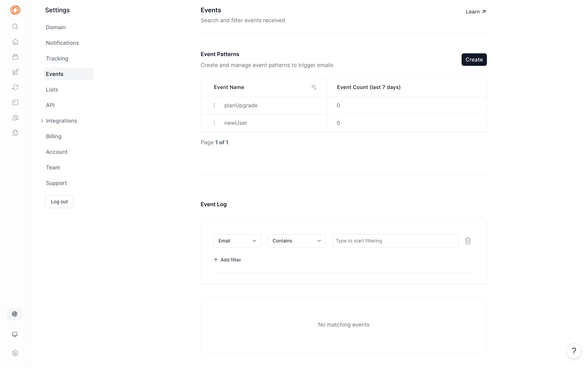Select the API settings item
The width and height of the screenshot is (588, 368).
[x=50, y=105]
